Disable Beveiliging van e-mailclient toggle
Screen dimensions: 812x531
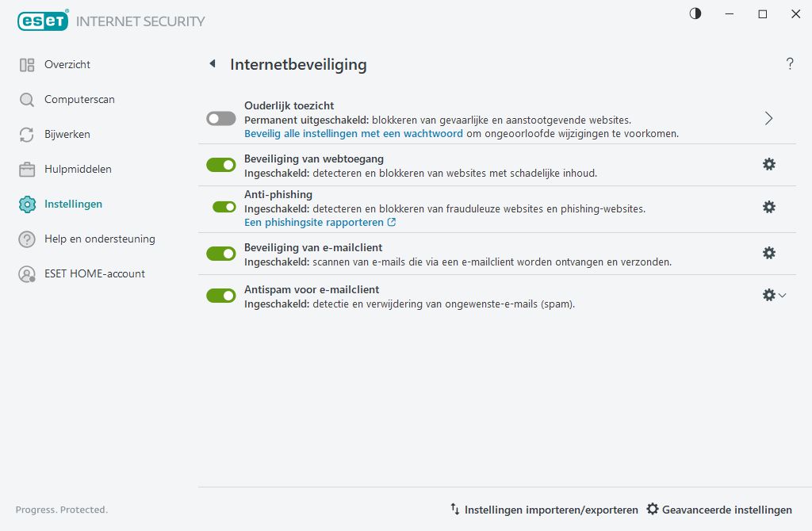pos(221,253)
